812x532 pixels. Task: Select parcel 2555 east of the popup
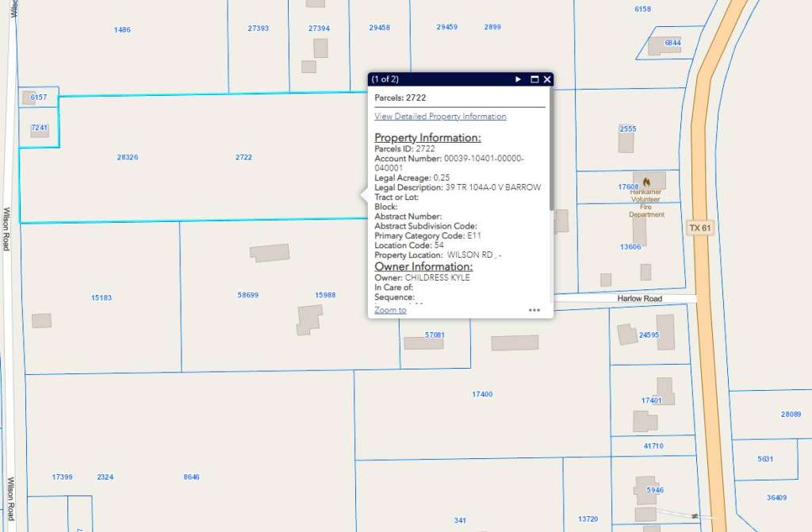[626, 128]
